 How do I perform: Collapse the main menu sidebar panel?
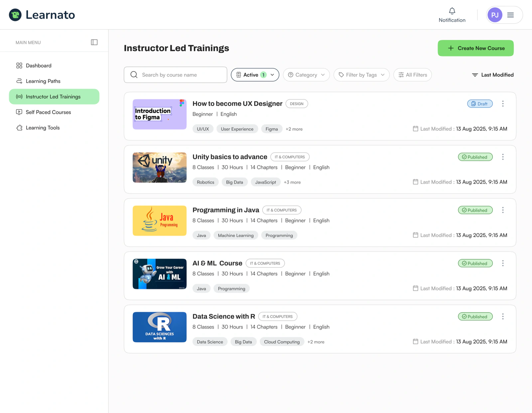(94, 42)
